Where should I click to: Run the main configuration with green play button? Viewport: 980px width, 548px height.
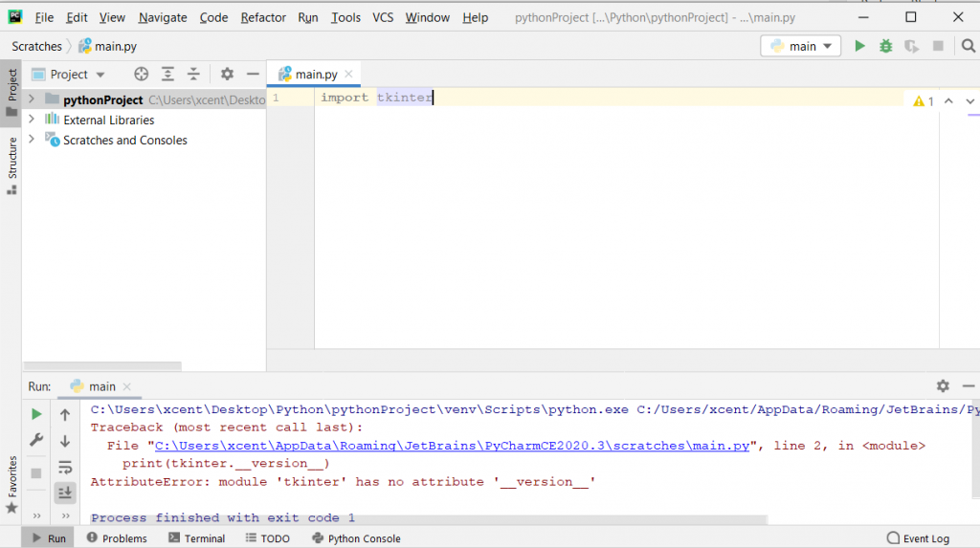point(859,46)
